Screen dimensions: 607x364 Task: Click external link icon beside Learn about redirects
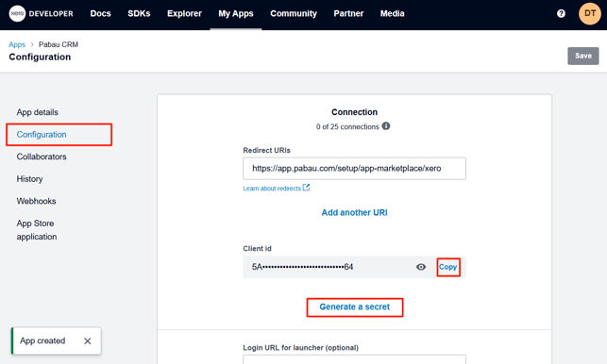pyautogui.click(x=306, y=188)
